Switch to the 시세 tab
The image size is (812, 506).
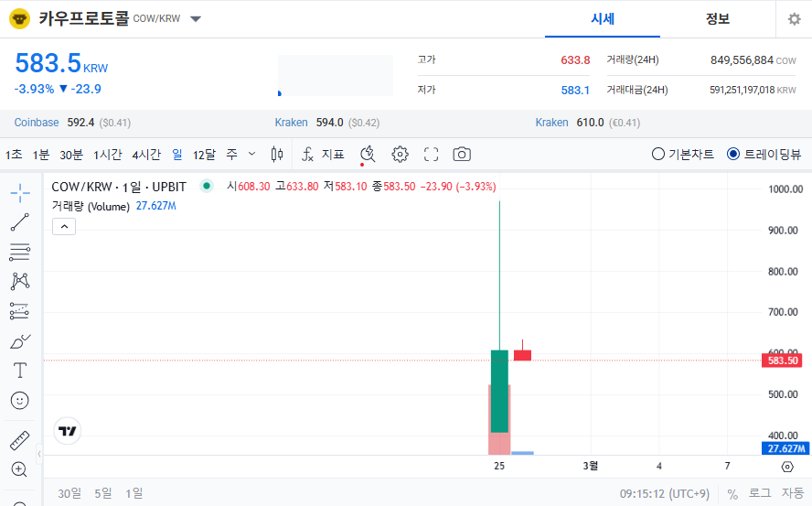603,19
